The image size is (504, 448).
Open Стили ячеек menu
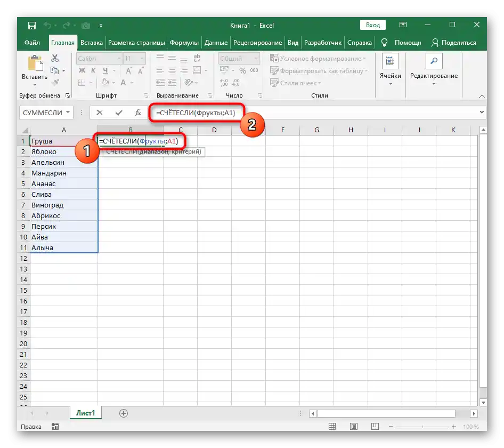(295, 83)
